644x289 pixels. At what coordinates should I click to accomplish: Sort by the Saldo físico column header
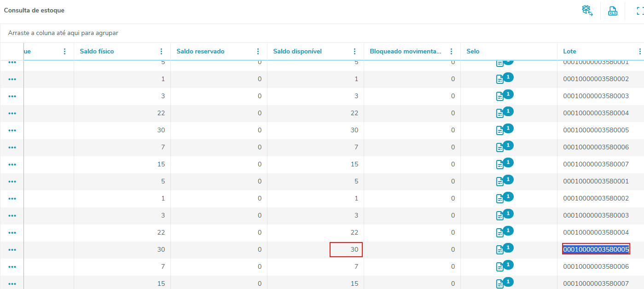point(97,52)
